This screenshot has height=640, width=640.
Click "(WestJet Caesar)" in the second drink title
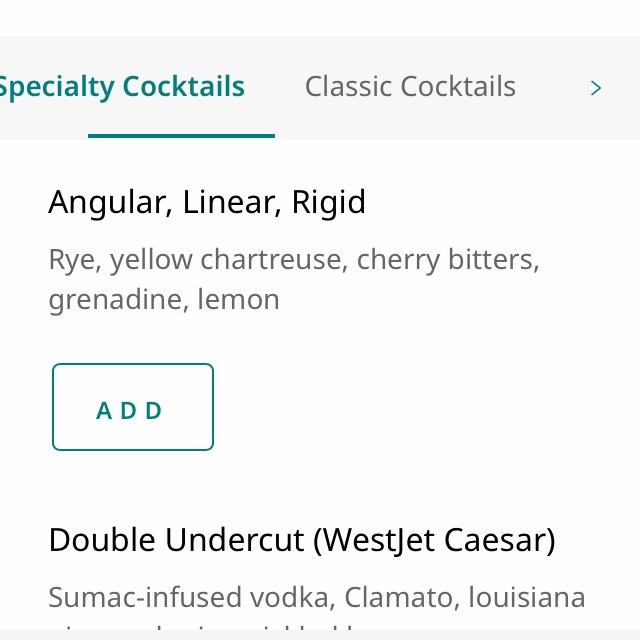434,540
